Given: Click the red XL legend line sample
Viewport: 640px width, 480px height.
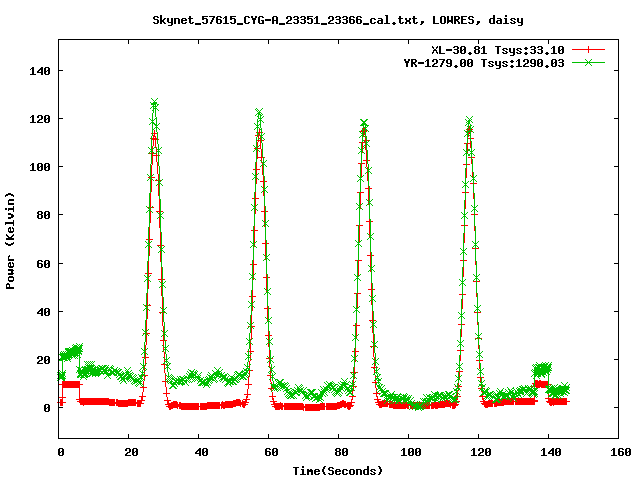Looking at the screenshot, I should (x=588, y=50).
